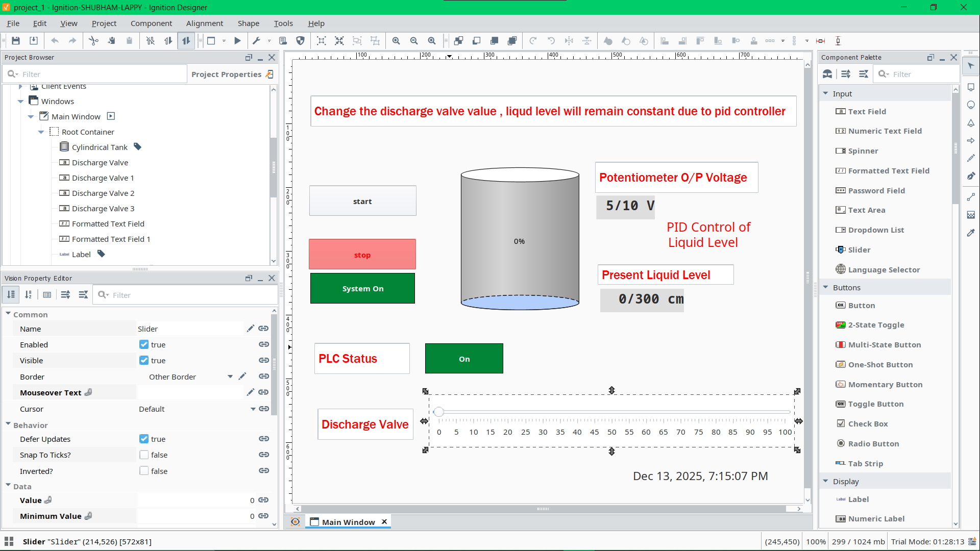The image size is (980, 551).
Task: Open the Border property dropdown
Action: click(x=230, y=377)
